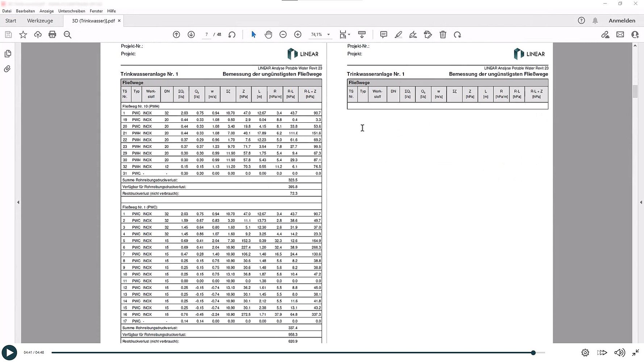Viewport: 644px width, 362px height.
Task: Go to next page arrow
Action: click(191, 35)
